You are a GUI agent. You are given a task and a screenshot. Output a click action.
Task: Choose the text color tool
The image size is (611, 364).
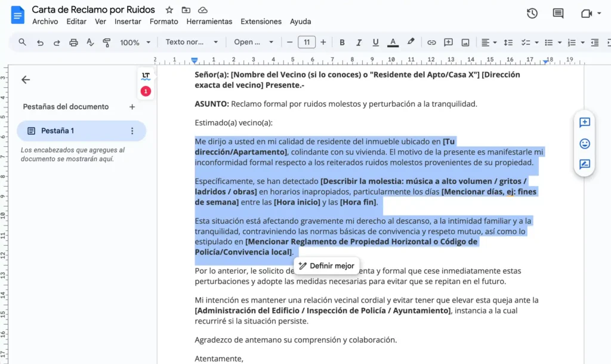393,42
